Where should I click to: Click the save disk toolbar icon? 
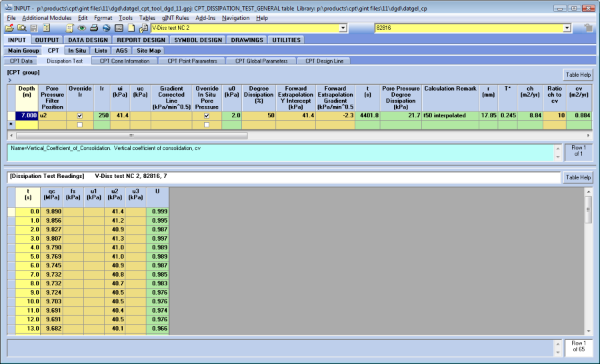pyautogui.click(x=33, y=28)
